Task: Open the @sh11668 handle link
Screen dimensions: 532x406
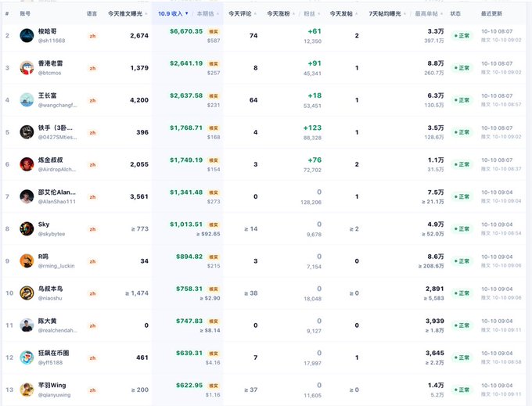Action: point(52,41)
